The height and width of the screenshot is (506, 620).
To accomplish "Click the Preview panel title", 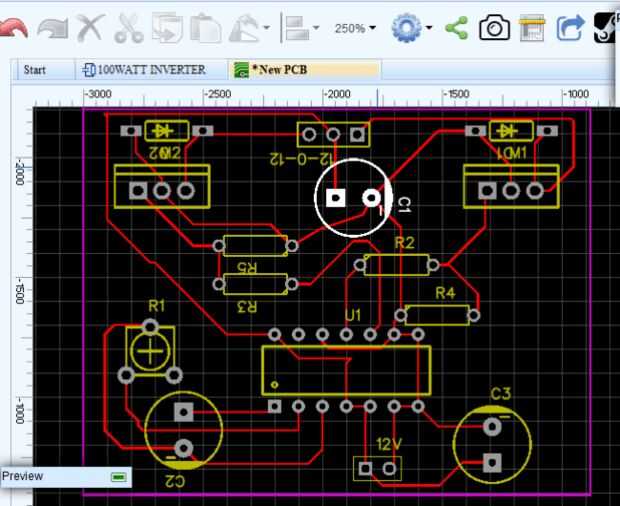I will point(23,476).
